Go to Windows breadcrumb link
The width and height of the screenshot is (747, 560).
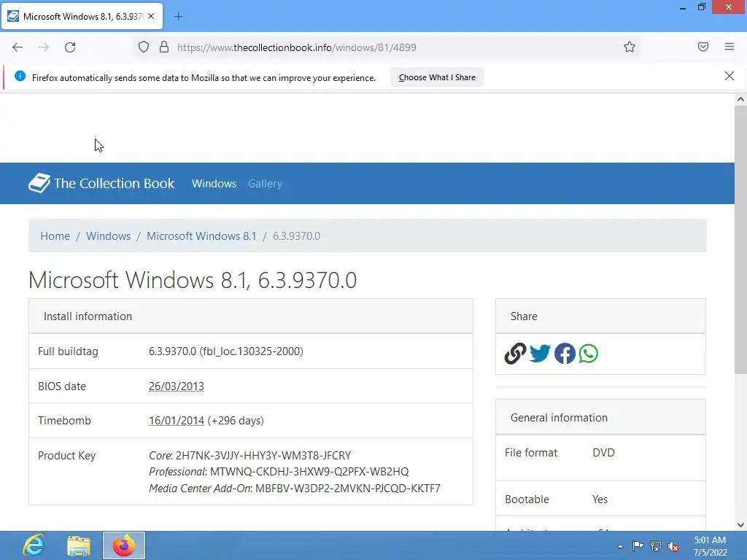tap(108, 236)
